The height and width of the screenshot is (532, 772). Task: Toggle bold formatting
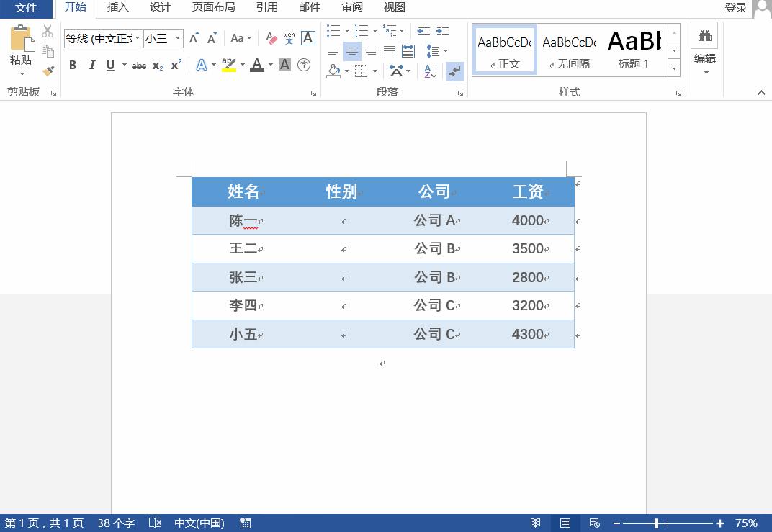[x=73, y=65]
